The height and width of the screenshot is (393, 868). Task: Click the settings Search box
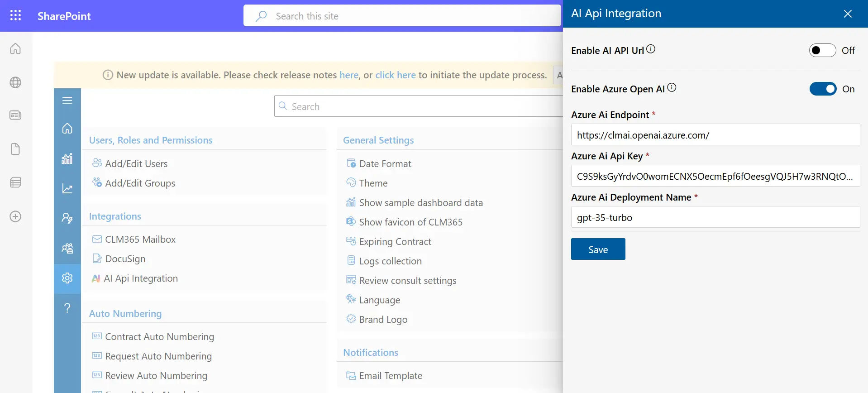click(419, 106)
